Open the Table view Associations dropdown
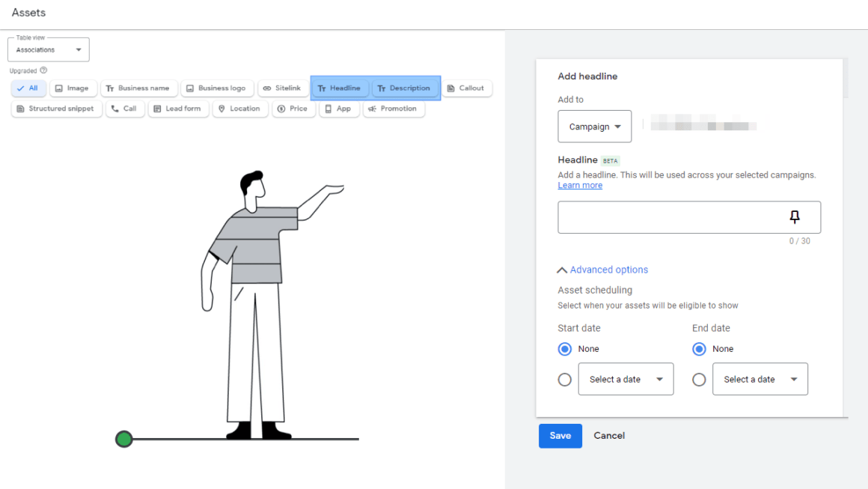Screen dimensions: 868x489 [x=49, y=50]
